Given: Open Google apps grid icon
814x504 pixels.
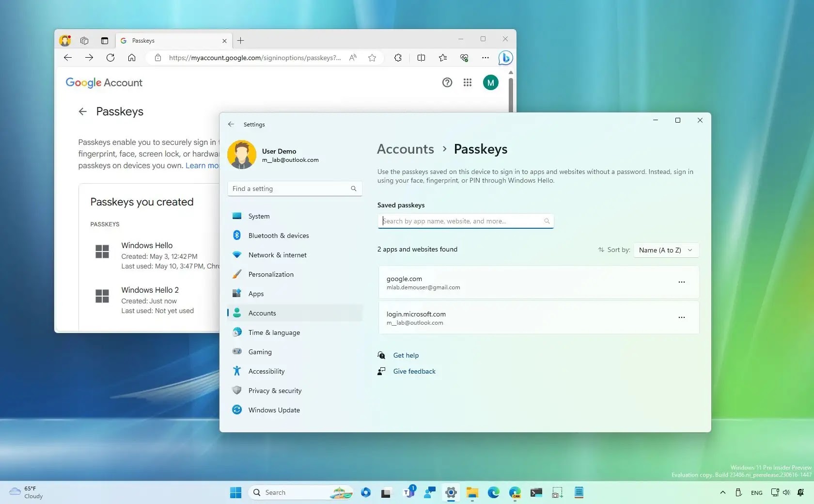Looking at the screenshot, I should [467, 82].
